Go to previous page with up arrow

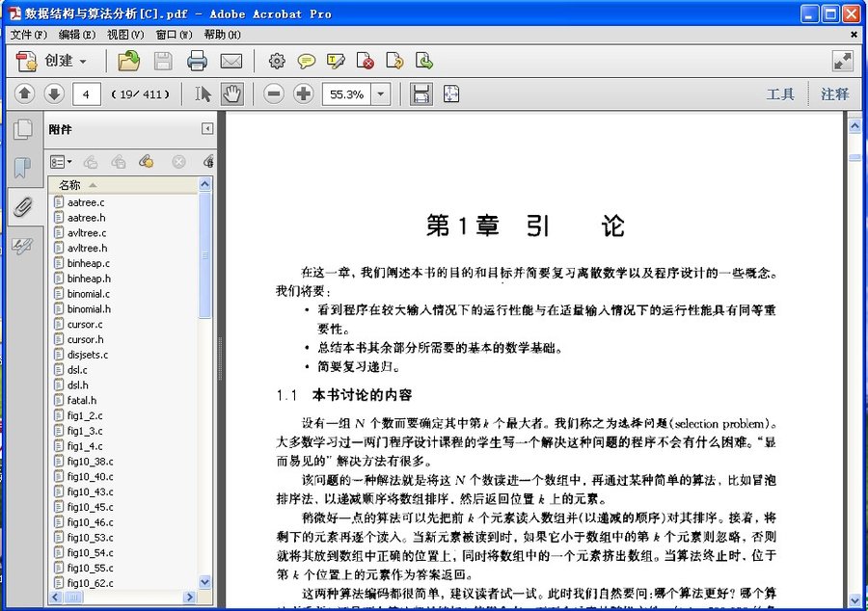click(25, 93)
